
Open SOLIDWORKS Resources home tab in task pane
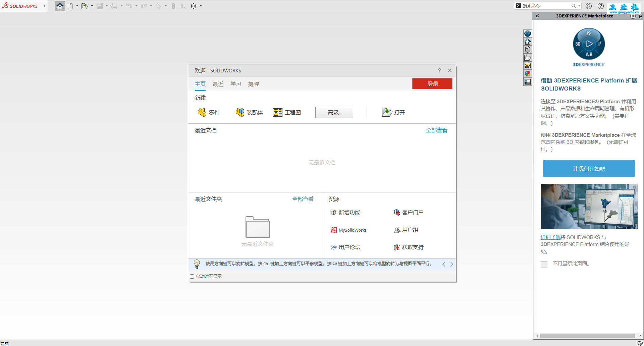(528, 42)
